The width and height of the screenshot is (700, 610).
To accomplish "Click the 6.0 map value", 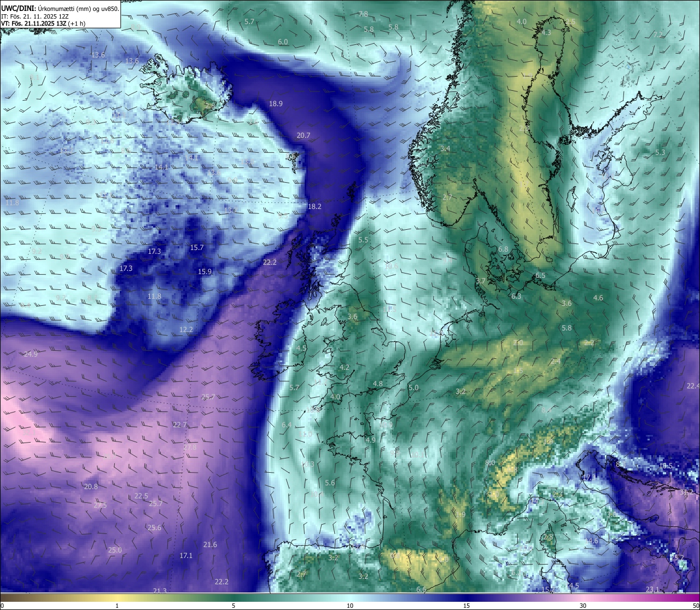I will click(x=283, y=42).
